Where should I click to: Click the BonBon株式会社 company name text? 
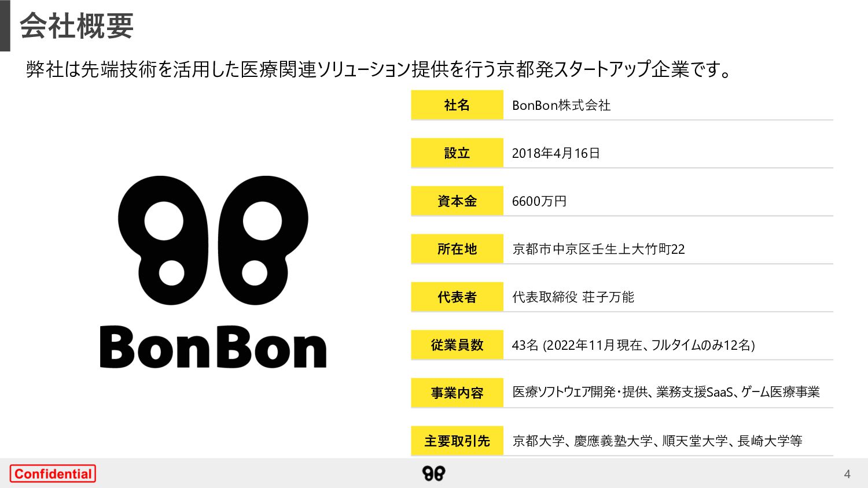point(561,105)
